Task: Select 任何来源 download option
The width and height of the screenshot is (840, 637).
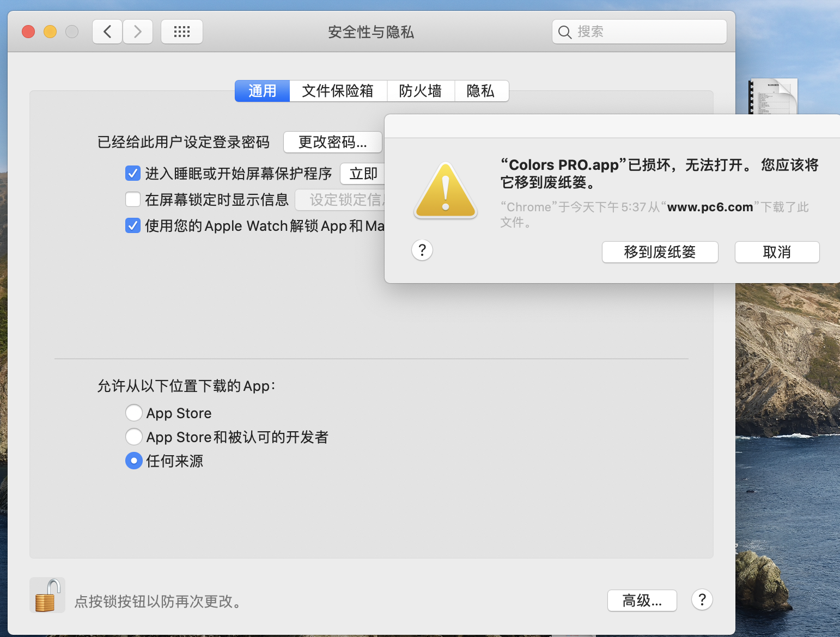Action: pyautogui.click(x=133, y=461)
